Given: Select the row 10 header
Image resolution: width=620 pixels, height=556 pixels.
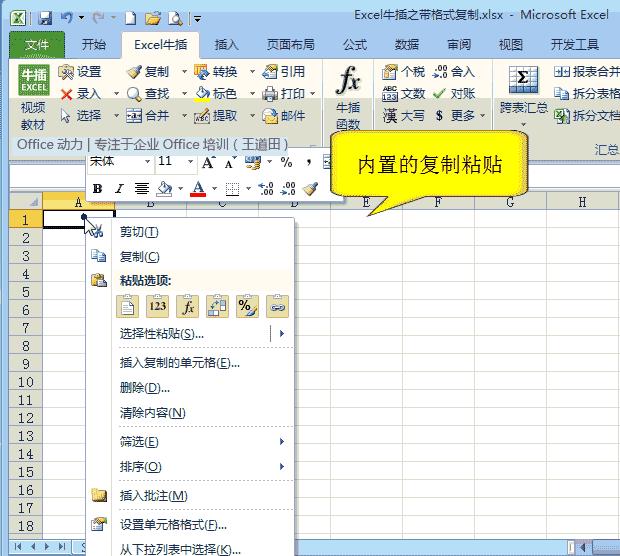Looking at the screenshot, I should pyautogui.click(x=26, y=382).
